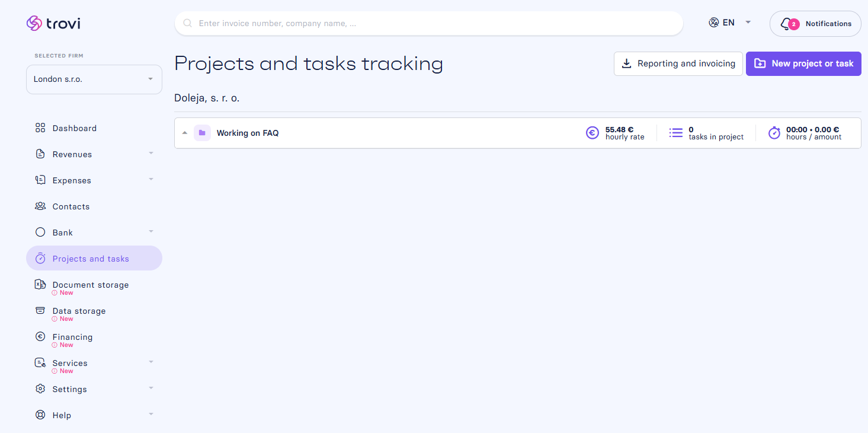Open the selected firm dropdown London s.r.o.
Viewport: 868px width, 433px height.
(94, 79)
